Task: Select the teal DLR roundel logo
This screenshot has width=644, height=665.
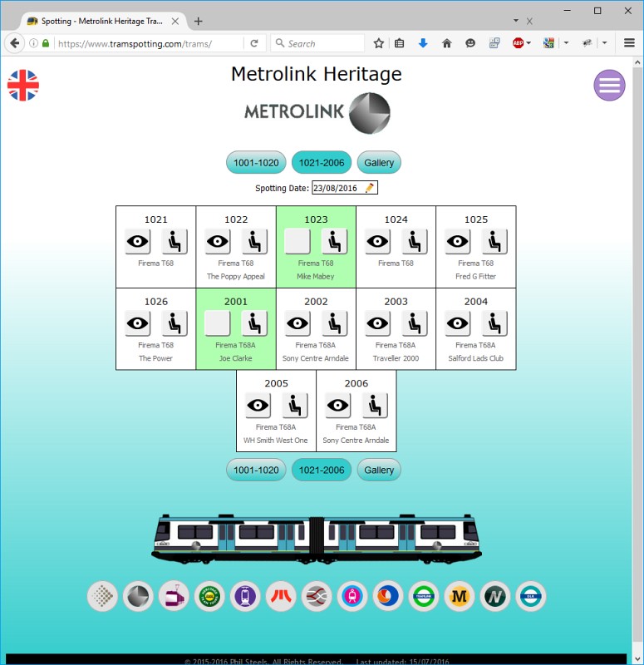Action: click(x=531, y=596)
